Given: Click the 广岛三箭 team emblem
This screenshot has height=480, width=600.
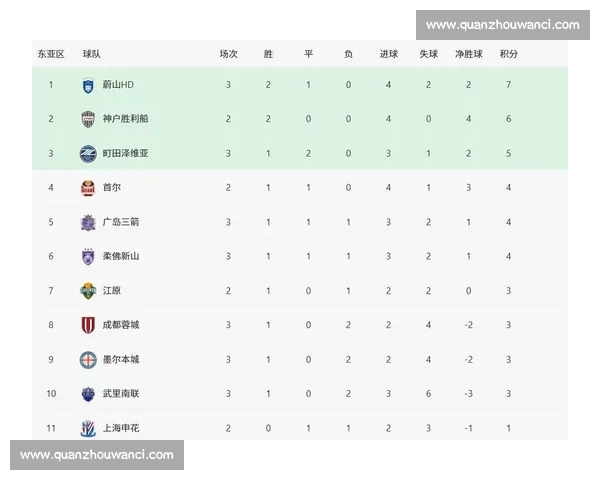Looking at the screenshot, I should (x=88, y=222).
